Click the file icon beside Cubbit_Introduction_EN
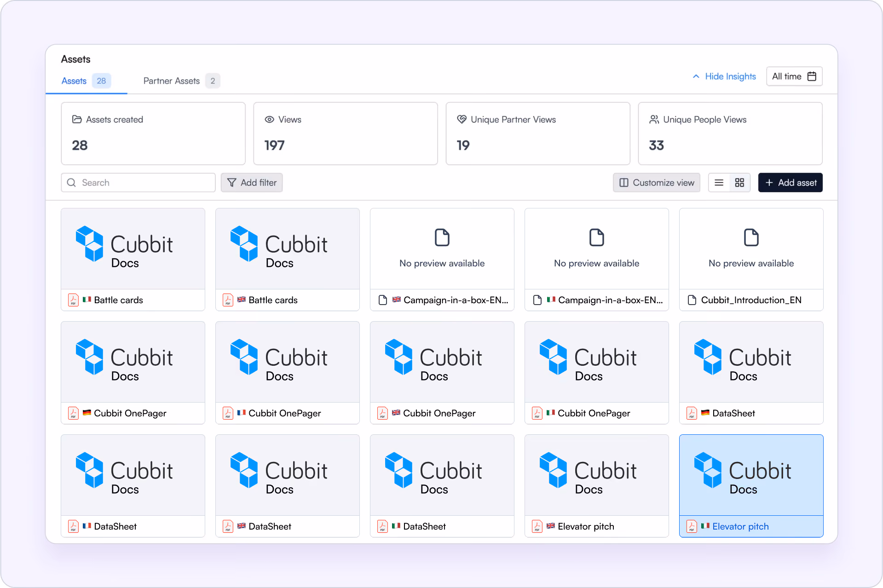The image size is (883, 588). 692,300
